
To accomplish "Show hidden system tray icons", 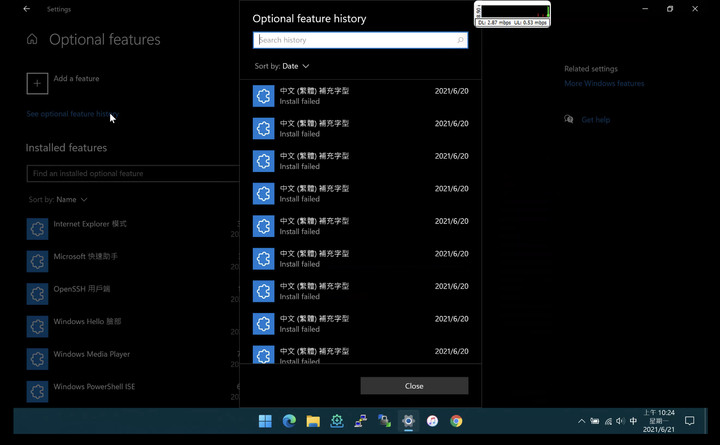I will point(581,421).
